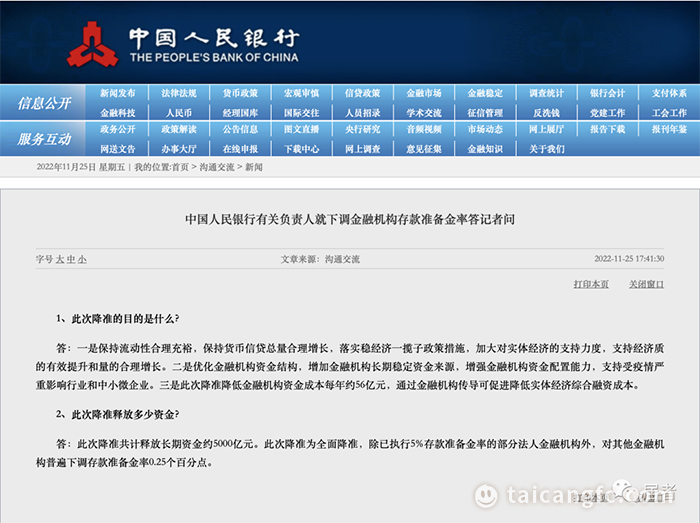Click the question '此次降准的目的是什么?'

click(117, 319)
